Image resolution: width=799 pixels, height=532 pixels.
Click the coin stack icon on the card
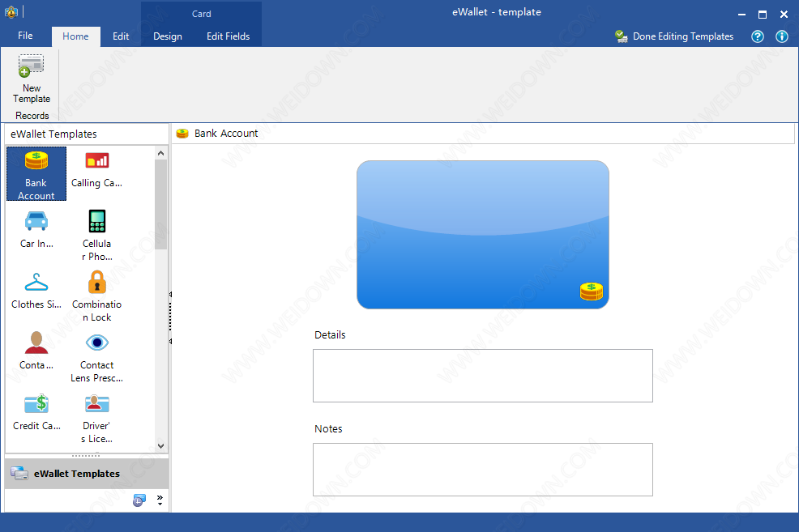click(x=591, y=292)
